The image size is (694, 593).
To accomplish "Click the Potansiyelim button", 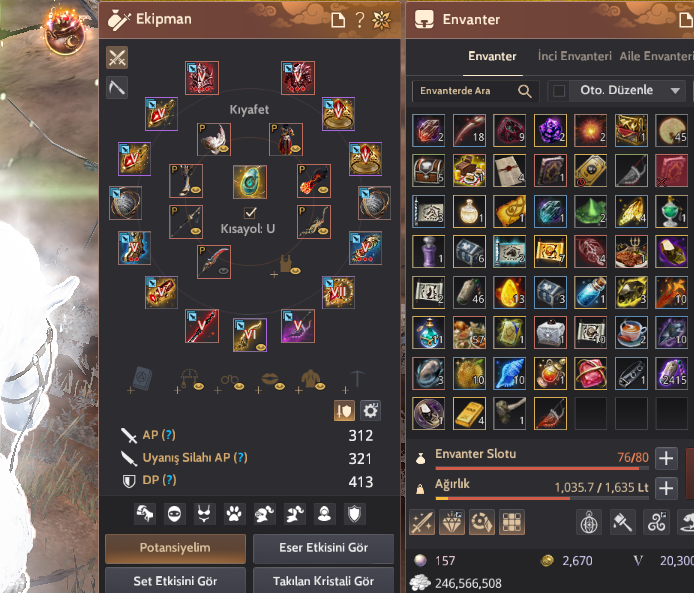I will [x=175, y=548].
